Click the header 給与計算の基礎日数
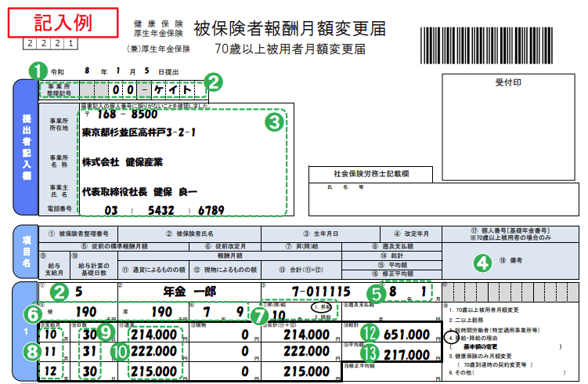This screenshot has width=588, height=384. 94,266
